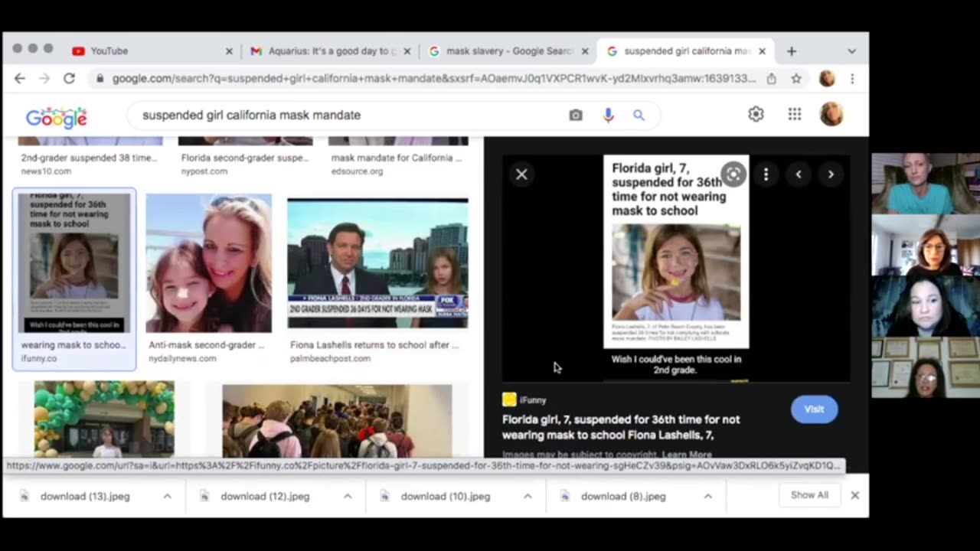Open download (8).jpeg file
The image size is (980, 551).
623,496
